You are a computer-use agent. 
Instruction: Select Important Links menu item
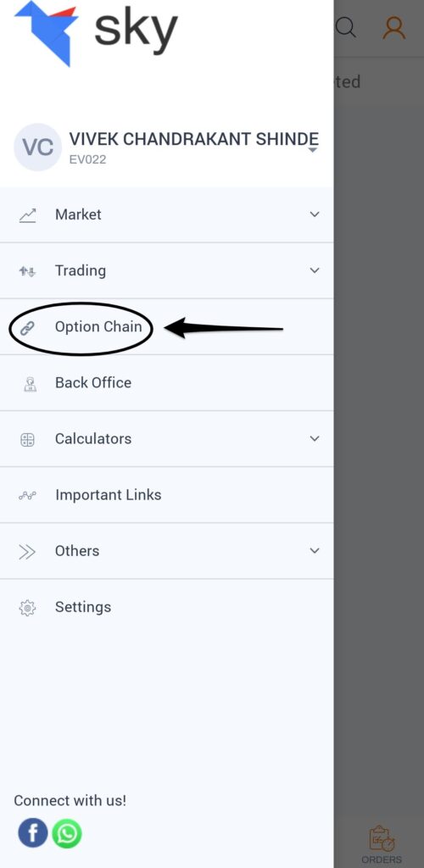point(166,495)
